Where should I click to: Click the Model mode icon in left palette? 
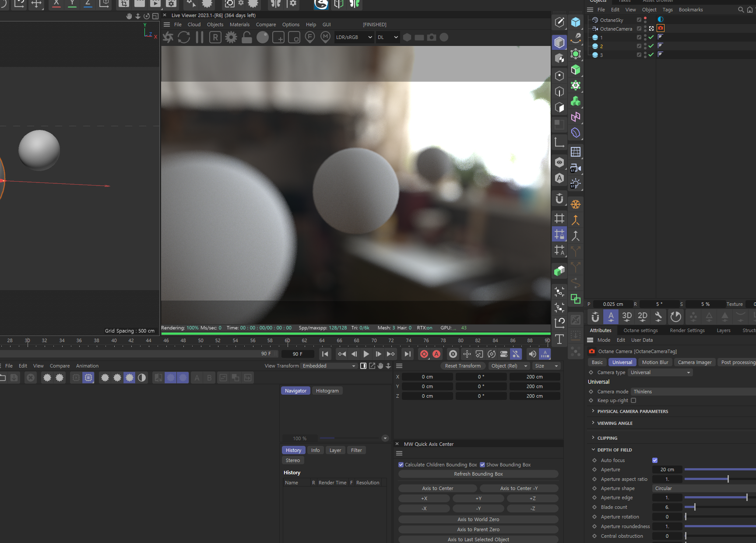[x=559, y=42]
